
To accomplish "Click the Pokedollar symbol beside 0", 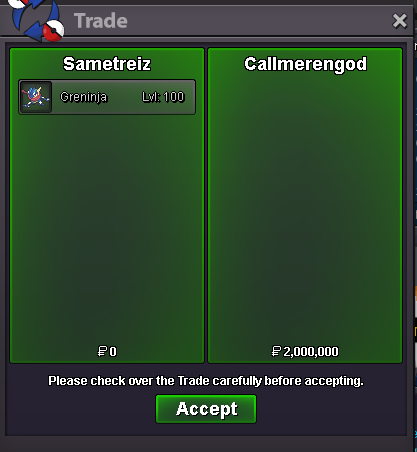I will click(x=102, y=351).
